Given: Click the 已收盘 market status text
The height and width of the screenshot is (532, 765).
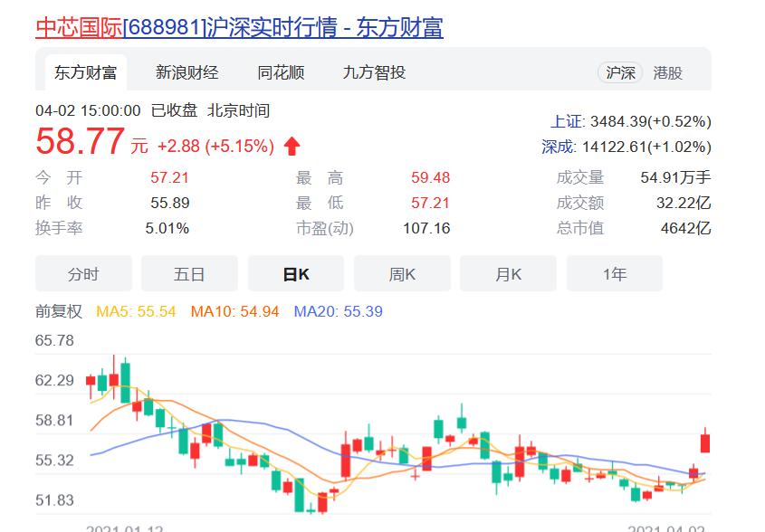Looking at the screenshot, I should coord(174,110).
